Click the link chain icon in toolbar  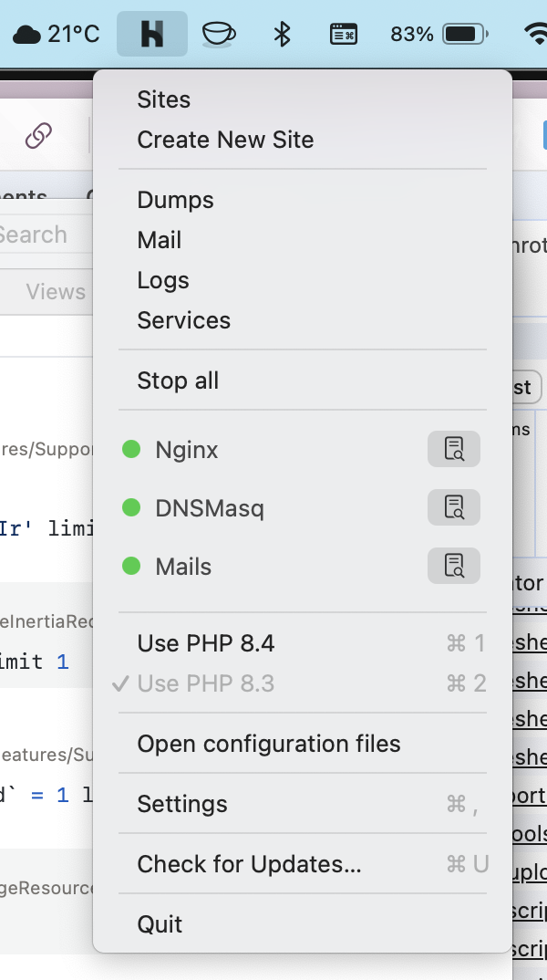[38, 137]
